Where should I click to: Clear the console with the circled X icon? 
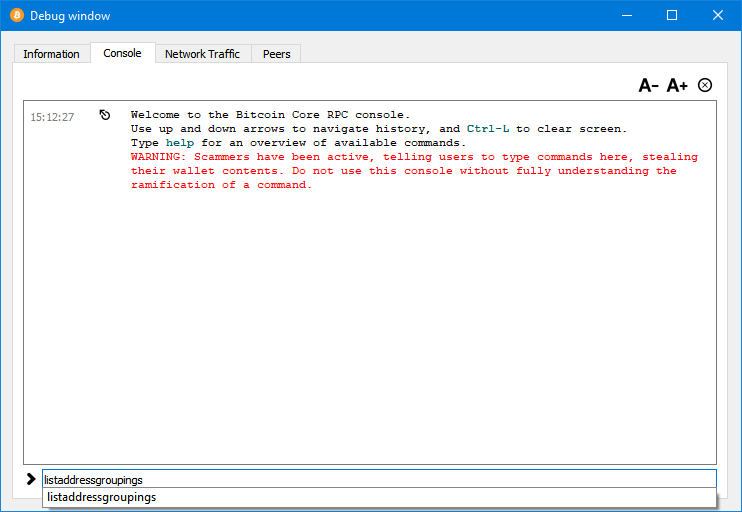tap(705, 85)
